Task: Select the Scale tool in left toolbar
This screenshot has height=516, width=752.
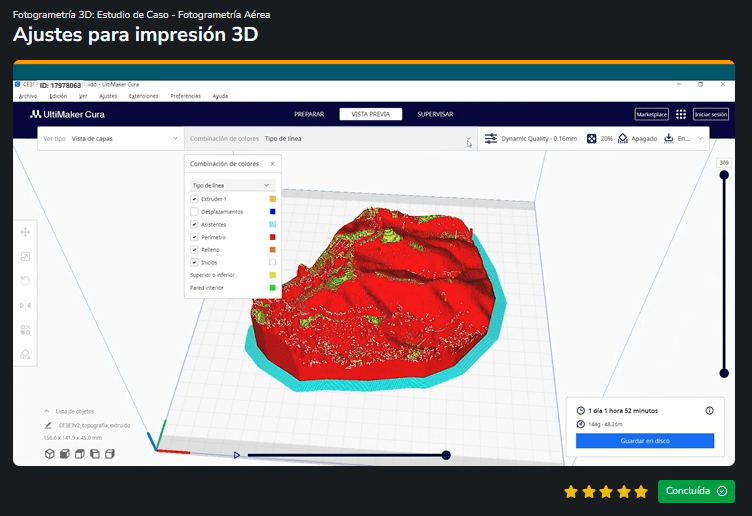Action: [25, 257]
